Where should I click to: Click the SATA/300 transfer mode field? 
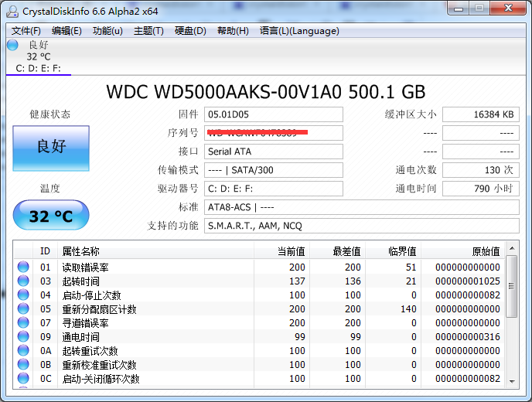[274, 170]
